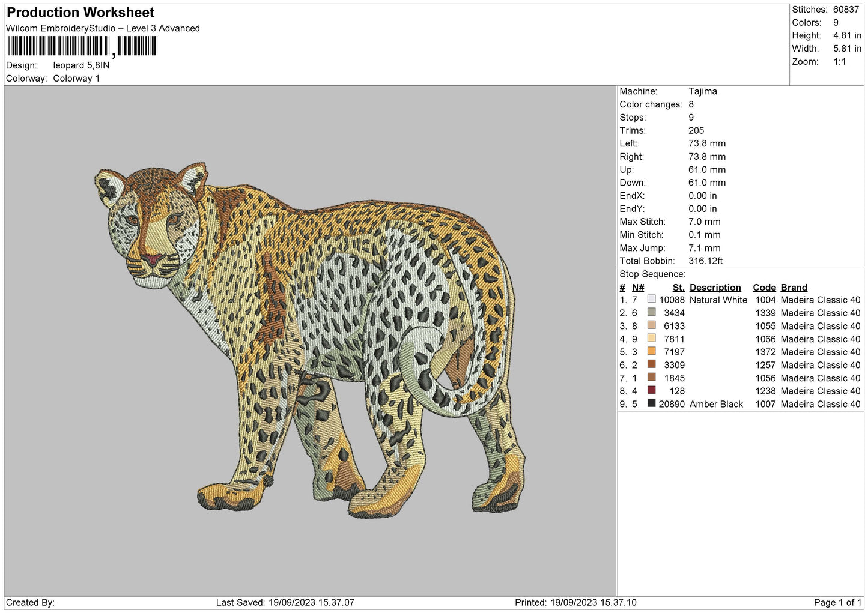Viewport: 868px width, 613px height.
Task: Click the Up value 61.0 mm
Action: click(x=707, y=170)
